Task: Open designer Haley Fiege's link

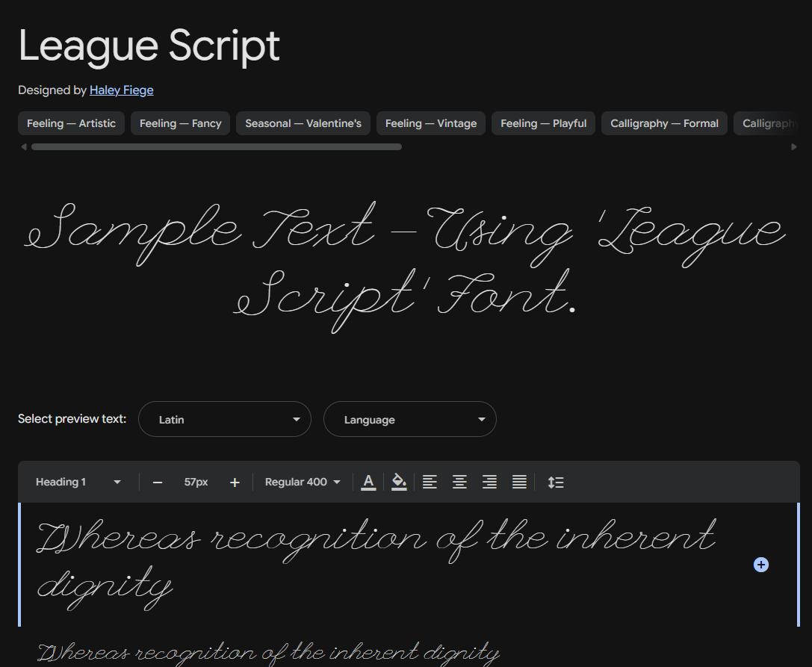Action: [x=121, y=90]
